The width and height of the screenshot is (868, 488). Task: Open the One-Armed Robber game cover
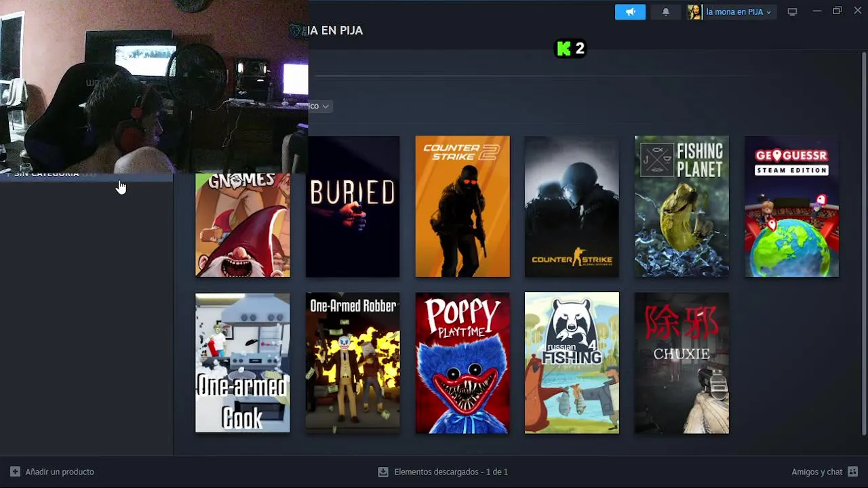[353, 363]
